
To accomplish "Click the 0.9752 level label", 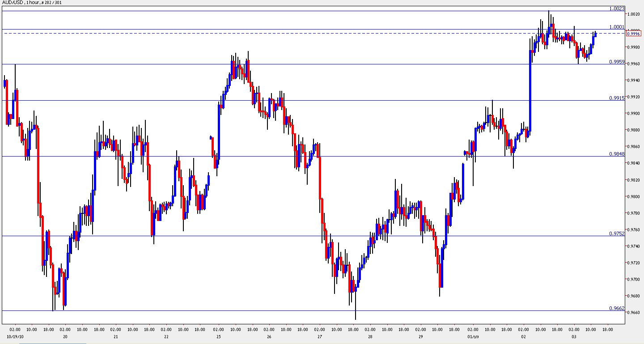I will pos(617,234).
